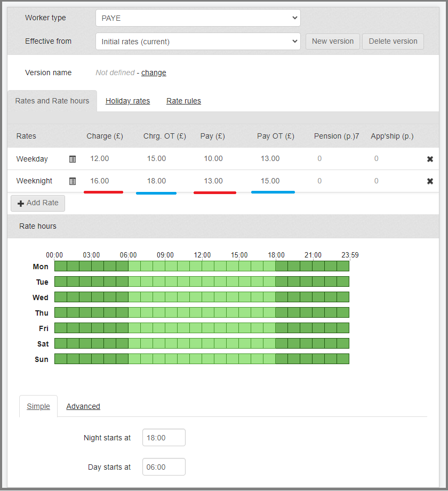448x491 pixels.
Task: Expand the Effective from dropdown
Action: (198, 42)
